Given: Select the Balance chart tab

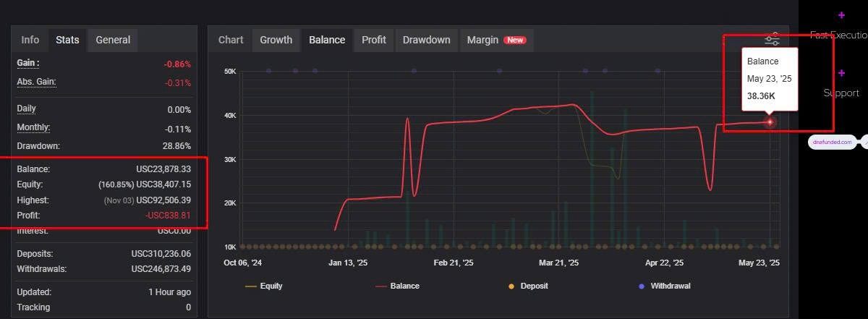Looking at the screenshot, I should [x=327, y=40].
